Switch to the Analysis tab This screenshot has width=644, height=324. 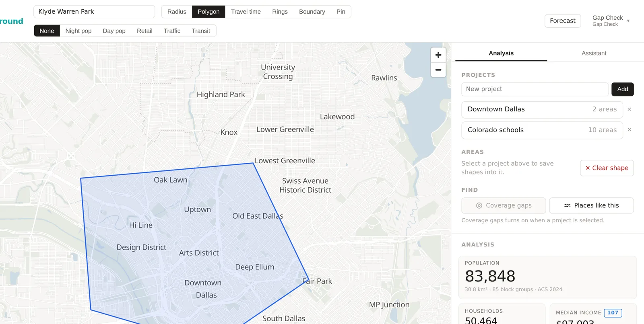[x=501, y=53]
